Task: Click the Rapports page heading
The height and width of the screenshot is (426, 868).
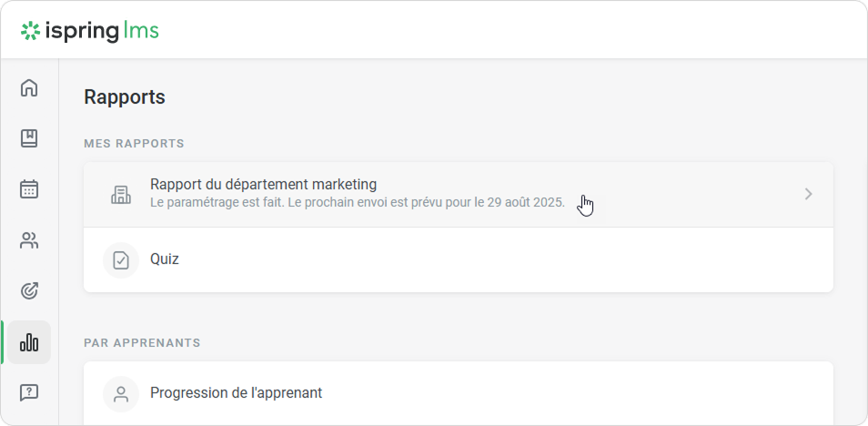Action: pos(125,96)
